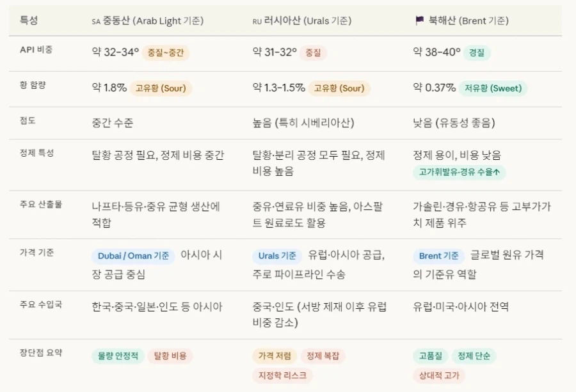Select the 특성 column header
576x392 pixels.
pyautogui.click(x=29, y=20)
